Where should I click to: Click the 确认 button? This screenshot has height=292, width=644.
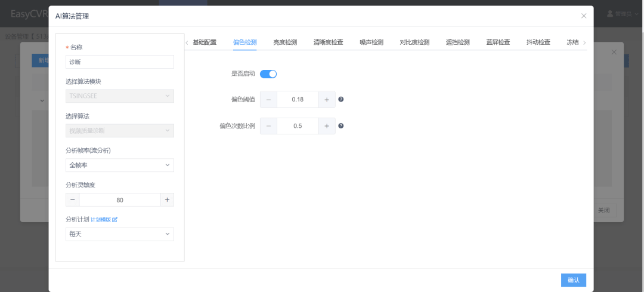pyautogui.click(x=574, y=280)
